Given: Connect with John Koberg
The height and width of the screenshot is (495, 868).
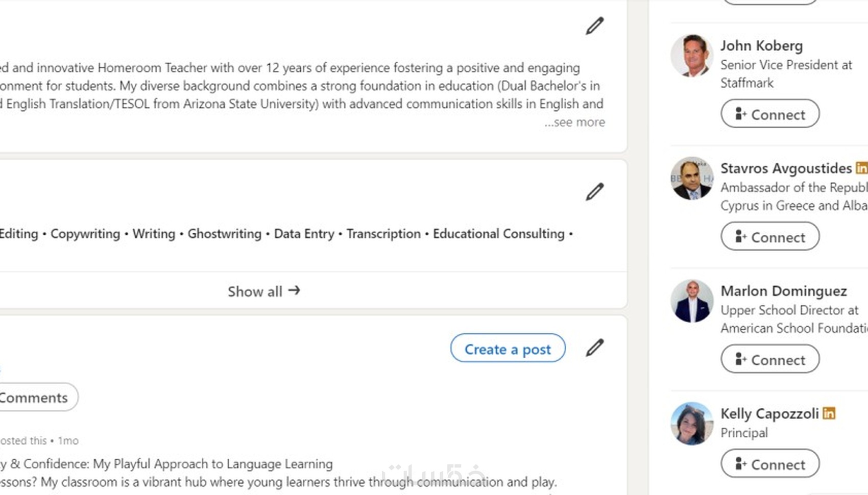Looking at the screenshot, I should click(770, 114).
